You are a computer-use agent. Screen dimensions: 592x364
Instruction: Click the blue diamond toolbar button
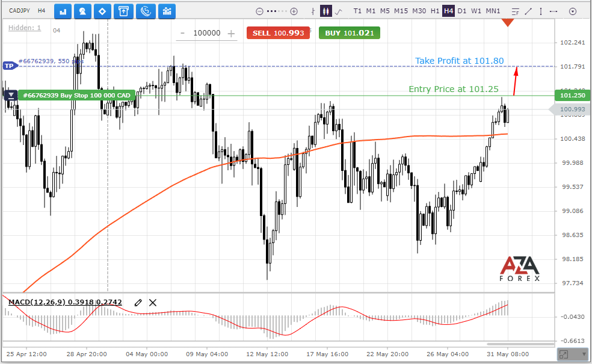click(102, 11)
